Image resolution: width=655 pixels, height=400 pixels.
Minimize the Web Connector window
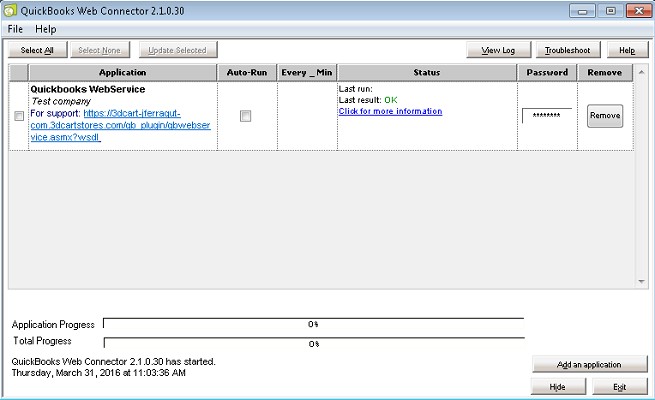tap(582, 11)
